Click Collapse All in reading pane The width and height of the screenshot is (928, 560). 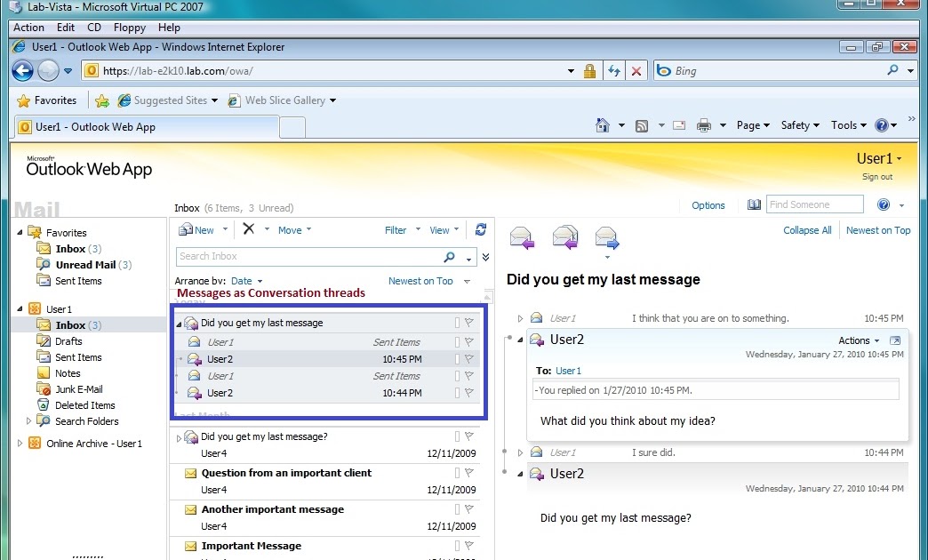point(807,230)
